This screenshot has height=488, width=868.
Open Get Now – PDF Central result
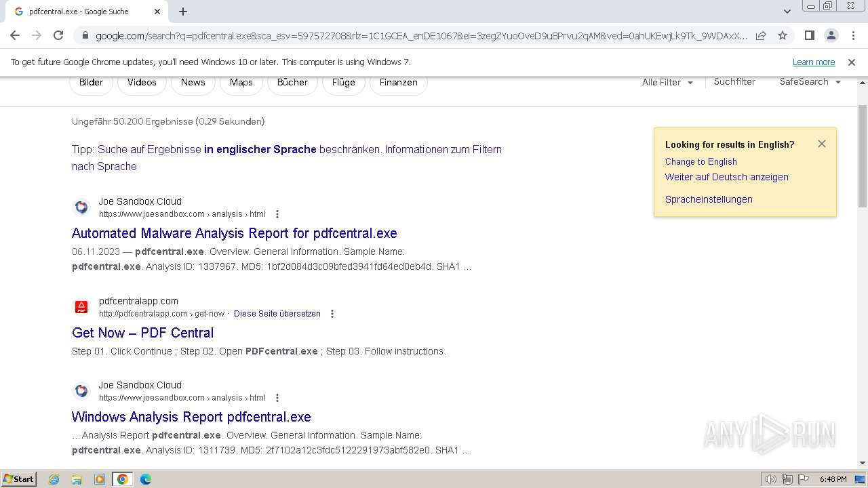click(x=142, y=333)
